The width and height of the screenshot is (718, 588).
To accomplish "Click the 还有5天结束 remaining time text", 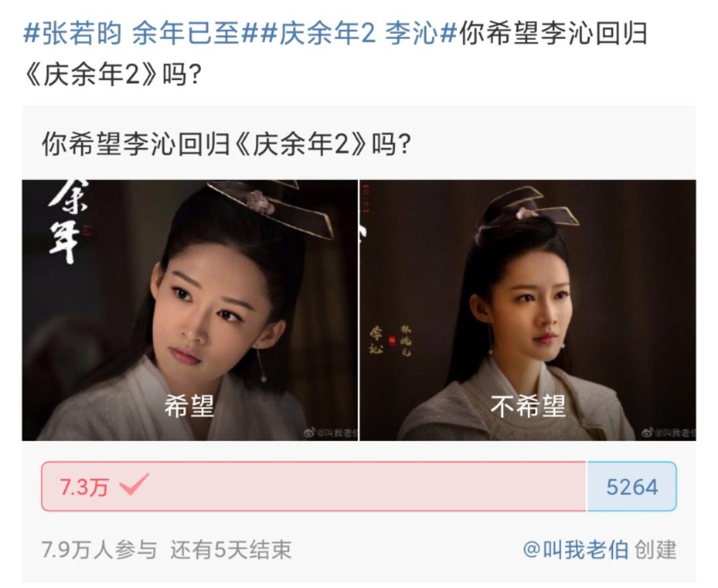I will pyautogui.click(x=231, y=549).
